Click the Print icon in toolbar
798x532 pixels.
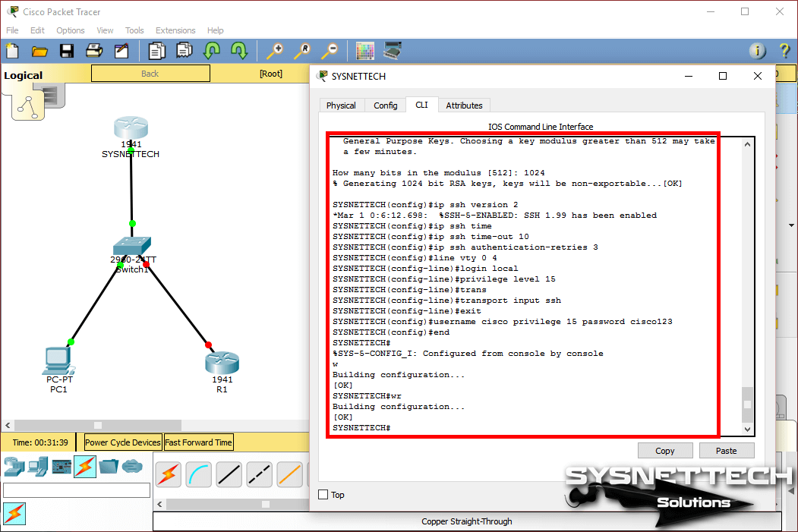tap(94, 51)
